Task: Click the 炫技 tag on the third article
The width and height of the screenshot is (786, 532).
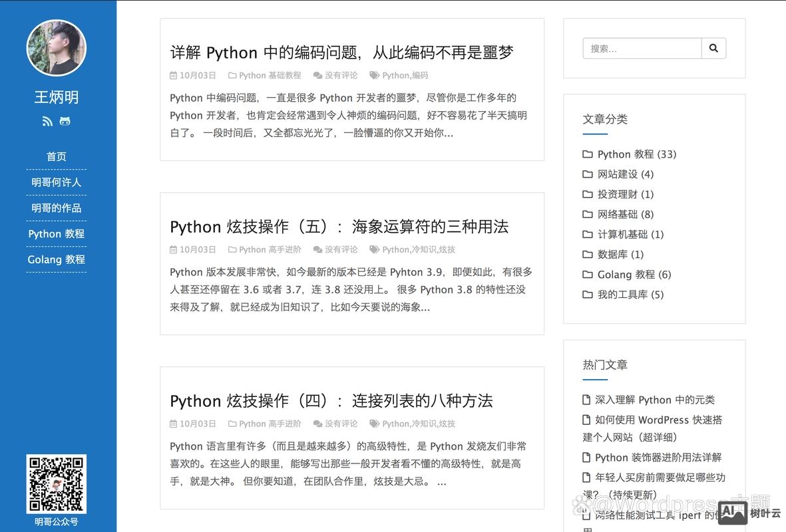Action: point(446,424)
